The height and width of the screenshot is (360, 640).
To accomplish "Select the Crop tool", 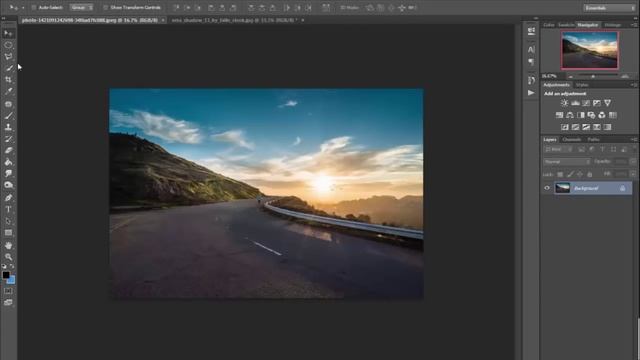I will pyautogui.click(x=8, y=80).
